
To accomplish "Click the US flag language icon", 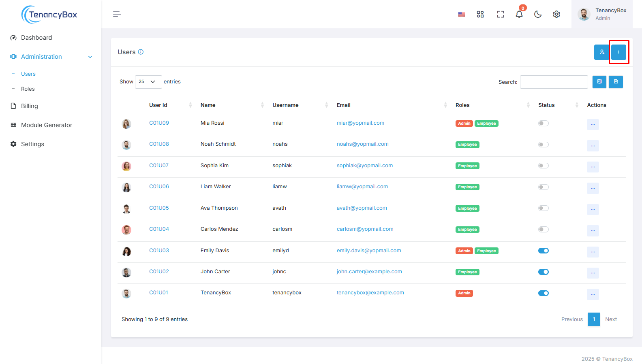I will click(462, 14).
